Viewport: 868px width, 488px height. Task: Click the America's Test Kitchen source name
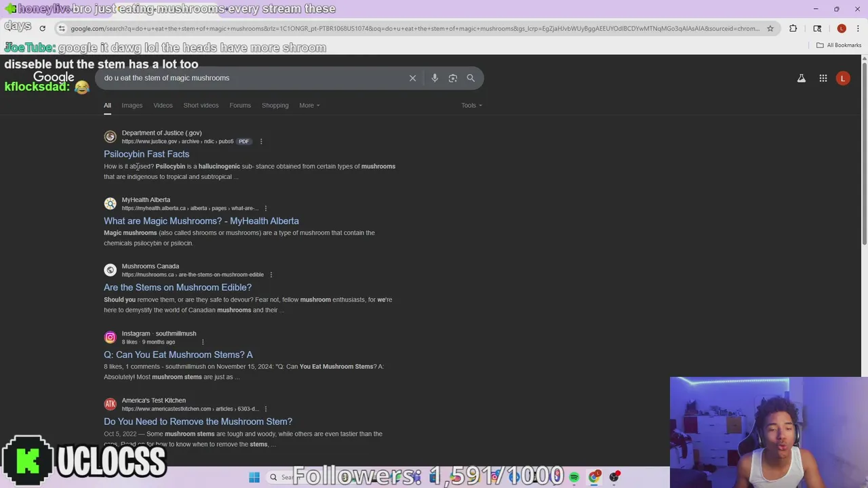point(154,401)
